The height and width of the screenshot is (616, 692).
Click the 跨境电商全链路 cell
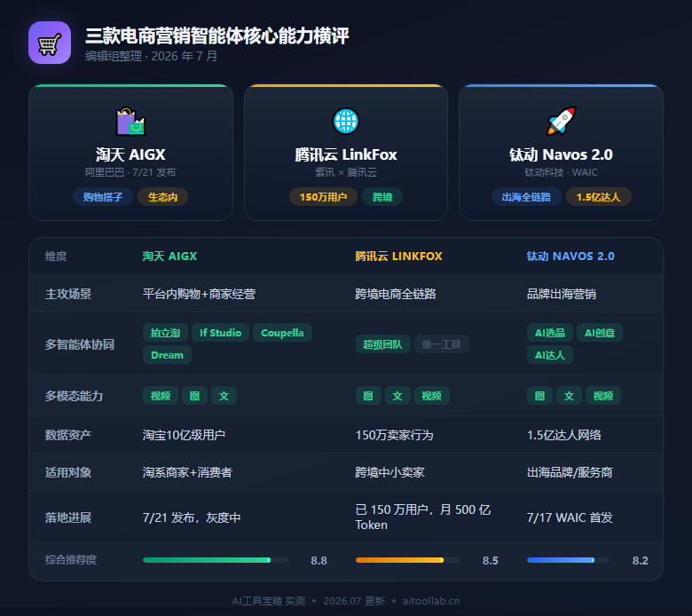[x=396, y=294]
